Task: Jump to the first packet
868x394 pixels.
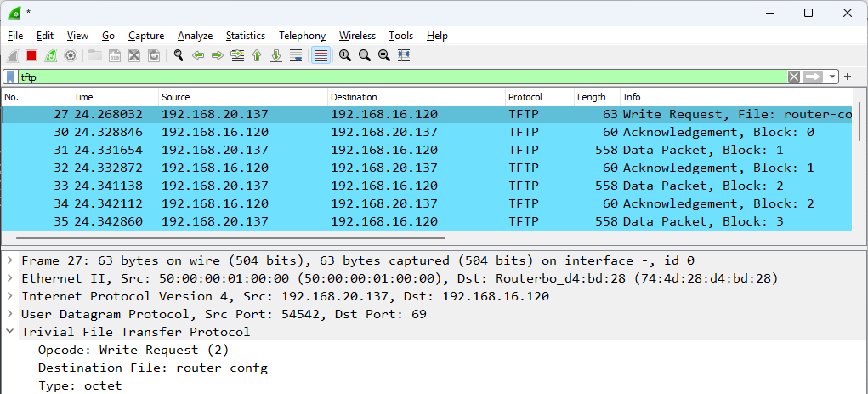Action: 257,55
